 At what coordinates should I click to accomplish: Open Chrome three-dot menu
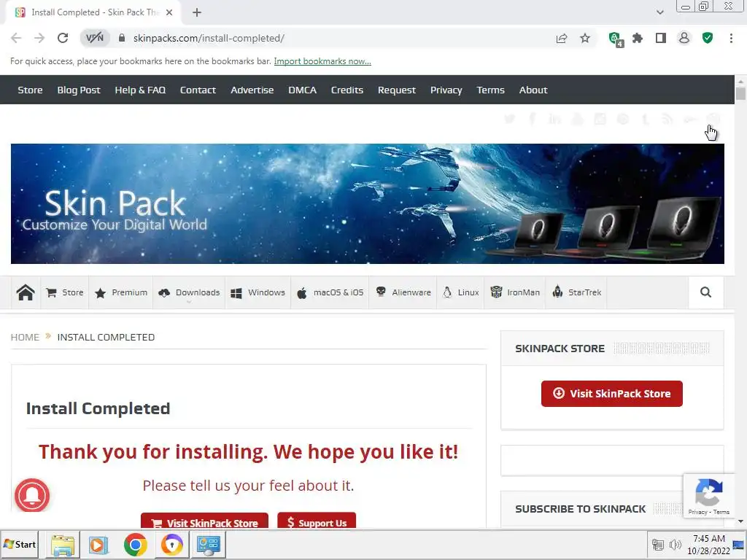coord(731,38)
